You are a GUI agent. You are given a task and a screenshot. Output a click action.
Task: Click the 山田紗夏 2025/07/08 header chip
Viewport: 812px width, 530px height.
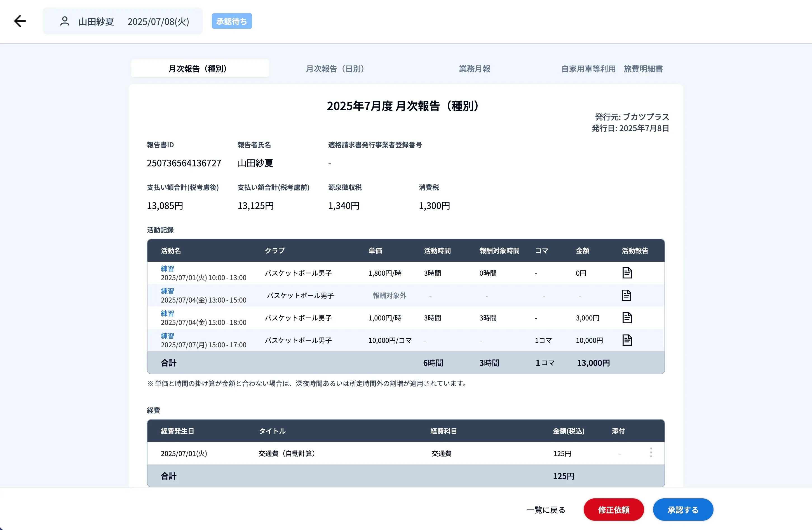tap(123, 21)
